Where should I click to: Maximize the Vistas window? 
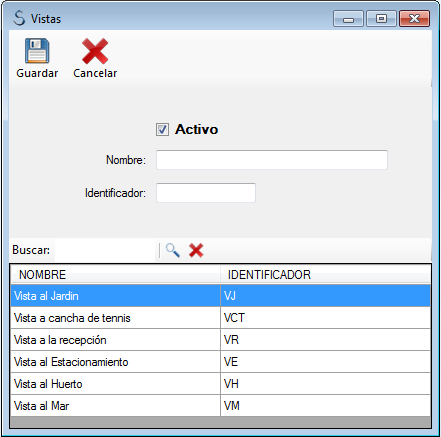coord(381,18)
